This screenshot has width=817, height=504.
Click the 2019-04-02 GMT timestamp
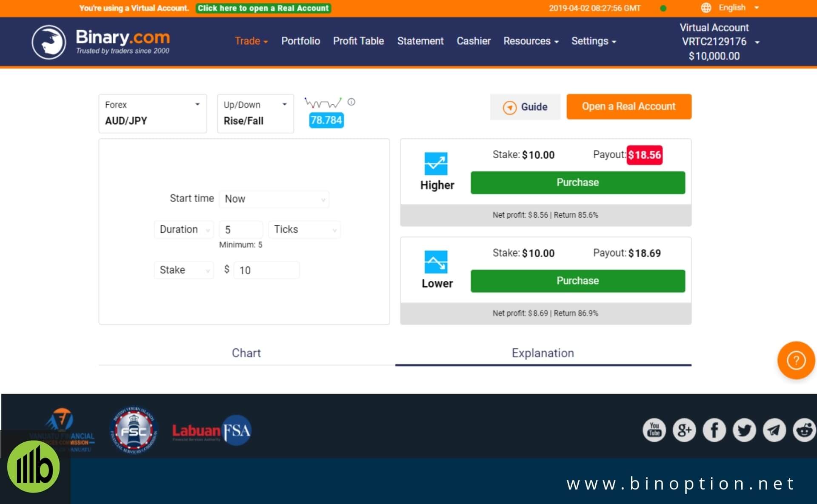pyautogui.click(x=594, y=8)
